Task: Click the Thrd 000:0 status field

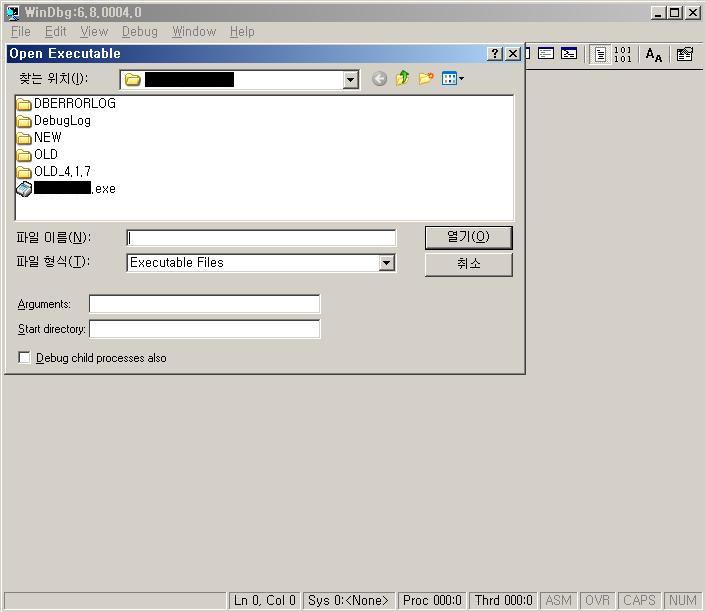Action: (504, 600)
